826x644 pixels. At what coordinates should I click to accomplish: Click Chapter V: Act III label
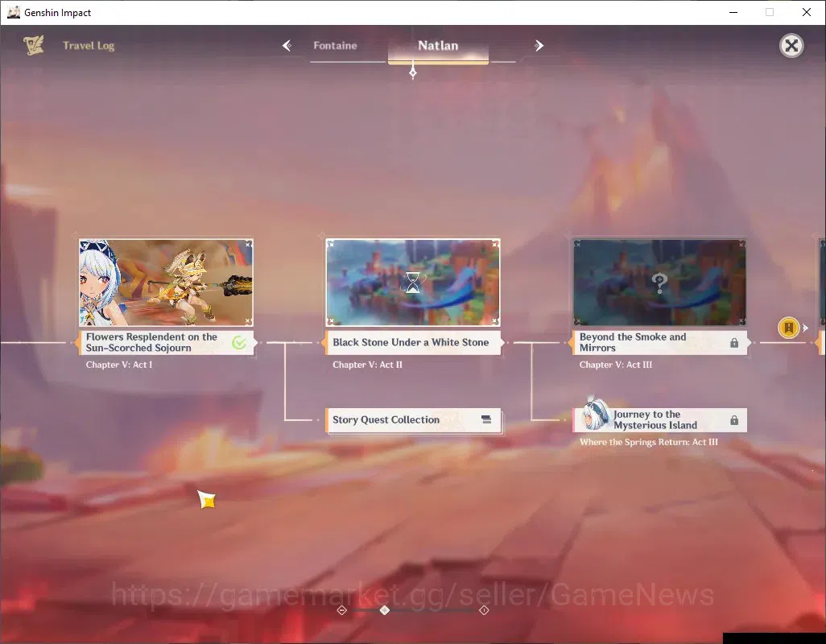pyautogui.click(x=616, y=365)
